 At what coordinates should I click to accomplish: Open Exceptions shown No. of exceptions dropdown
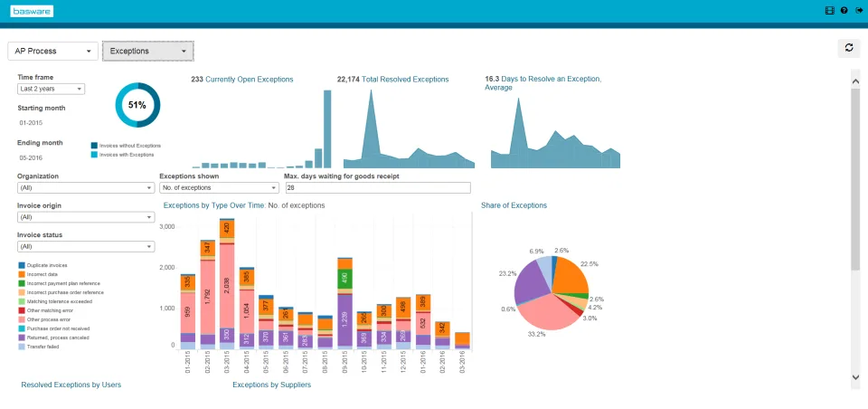pyautogui.click(x=218, y=188)
